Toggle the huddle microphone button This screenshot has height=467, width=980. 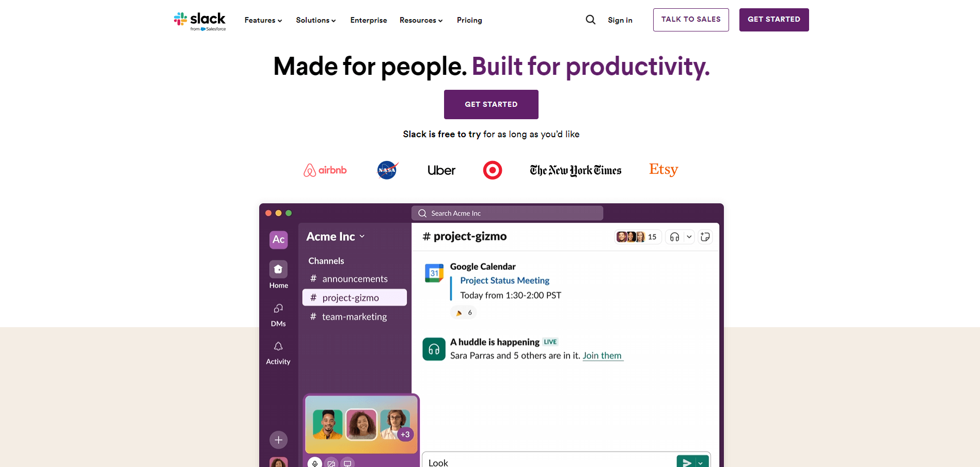[x=315, y=463]
